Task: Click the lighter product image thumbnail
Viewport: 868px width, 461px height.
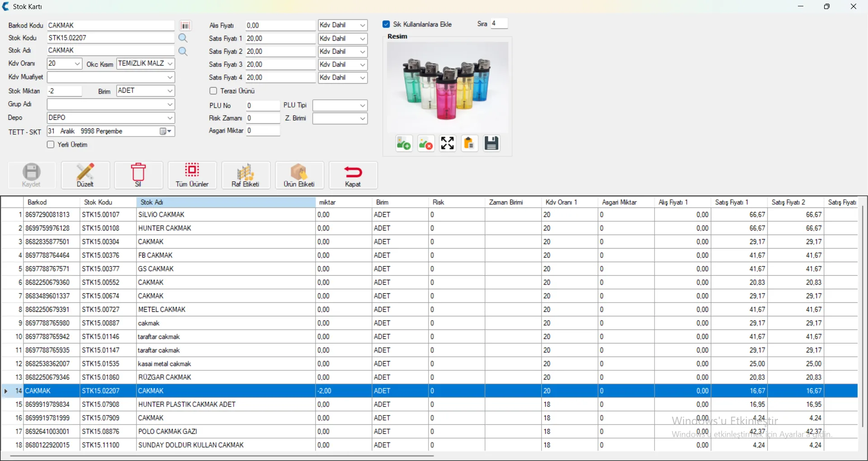Action: [x=448, y=87]
